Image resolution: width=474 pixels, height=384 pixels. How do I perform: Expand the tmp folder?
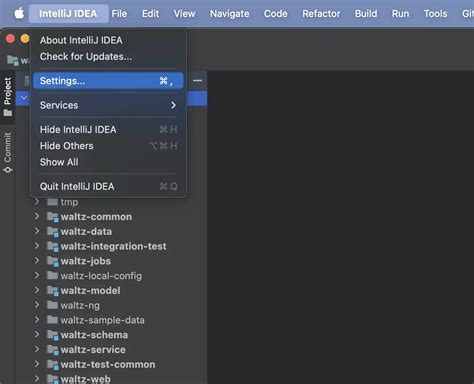[37, 202]
